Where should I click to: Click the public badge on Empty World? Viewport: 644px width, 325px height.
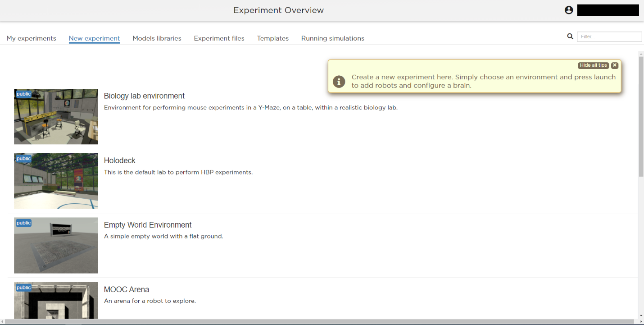coord(23,223)
